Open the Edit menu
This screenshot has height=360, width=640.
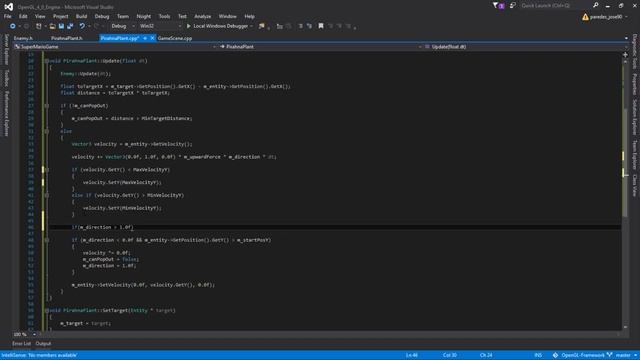[23, 17]
